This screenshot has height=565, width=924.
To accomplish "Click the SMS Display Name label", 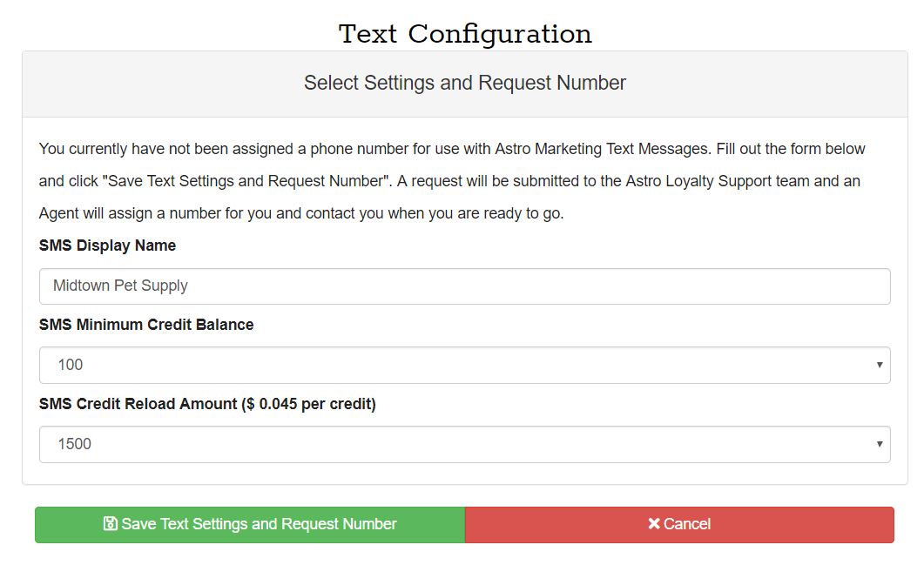I will coord(107,246).
